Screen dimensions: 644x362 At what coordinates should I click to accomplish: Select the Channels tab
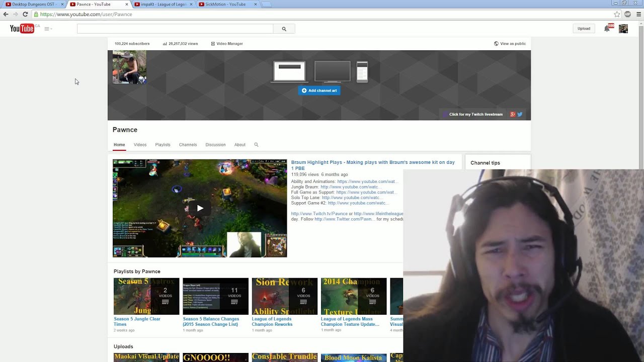point(188,145)
